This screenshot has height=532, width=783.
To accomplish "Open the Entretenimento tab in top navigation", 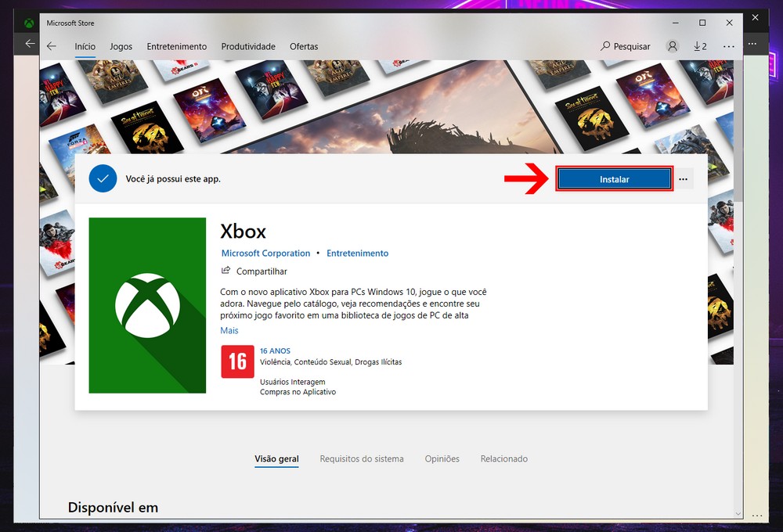I will pyautogui.click(x=177, y=46).
